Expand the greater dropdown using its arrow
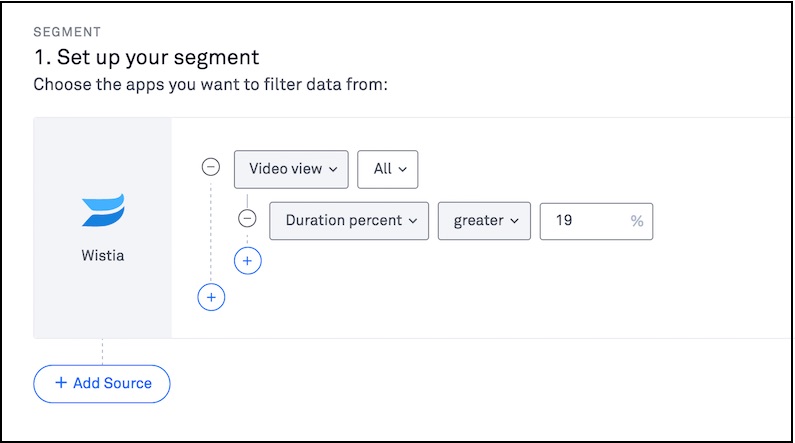The width and height of the screenshot is (795, 443). click(x=514, y=221)
